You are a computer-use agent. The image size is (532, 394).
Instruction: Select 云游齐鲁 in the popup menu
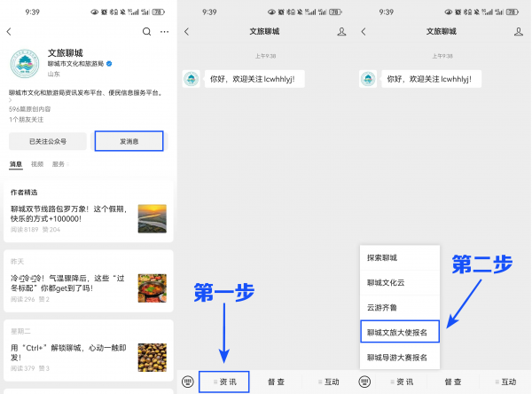pyautogui.click(x=382, y=308)
